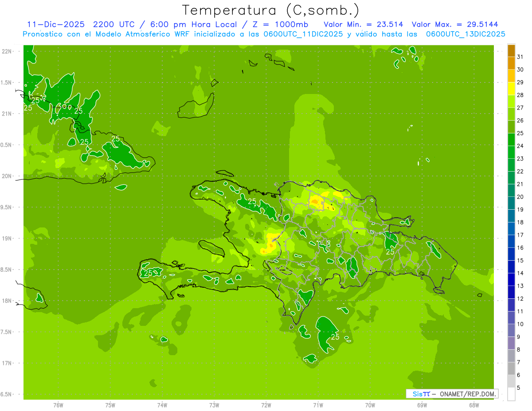Click the "70W" longitude axis label
The image size is (532, 411).
[x=370, y=405]
